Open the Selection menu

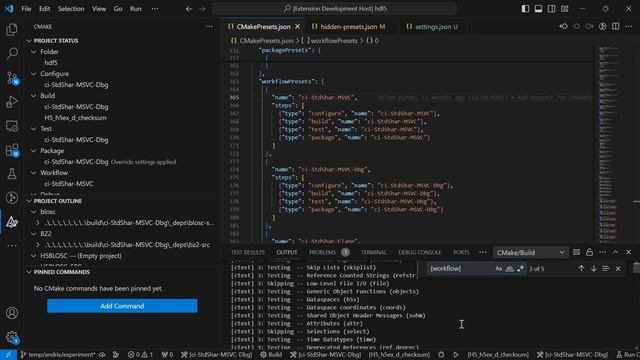[71, 9]
